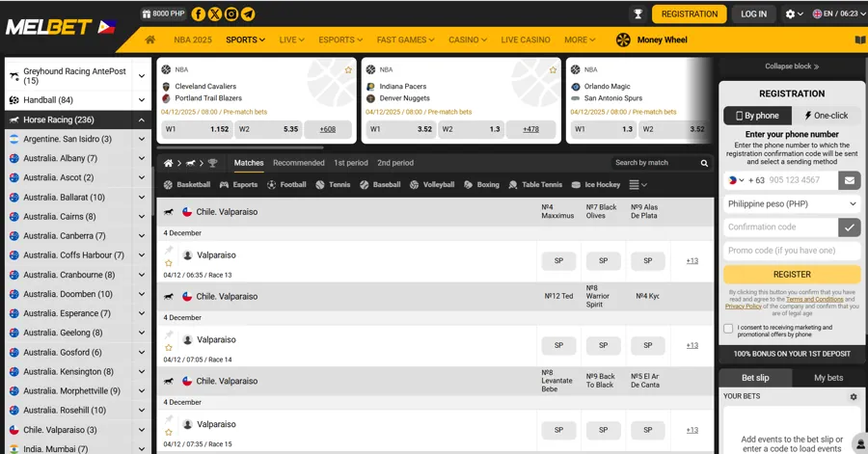The width and height of the screenshot is (868, 454).
Task: Open the SPORTS dropdown menu
Action: 245,40
